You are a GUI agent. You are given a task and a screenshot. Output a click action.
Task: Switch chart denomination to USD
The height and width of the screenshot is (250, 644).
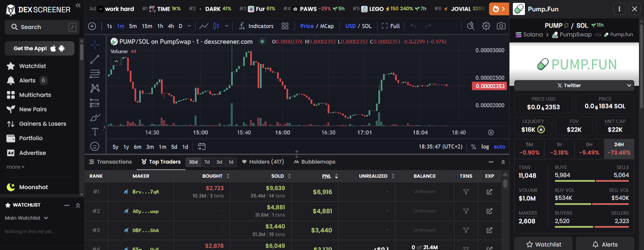point(351,26)
